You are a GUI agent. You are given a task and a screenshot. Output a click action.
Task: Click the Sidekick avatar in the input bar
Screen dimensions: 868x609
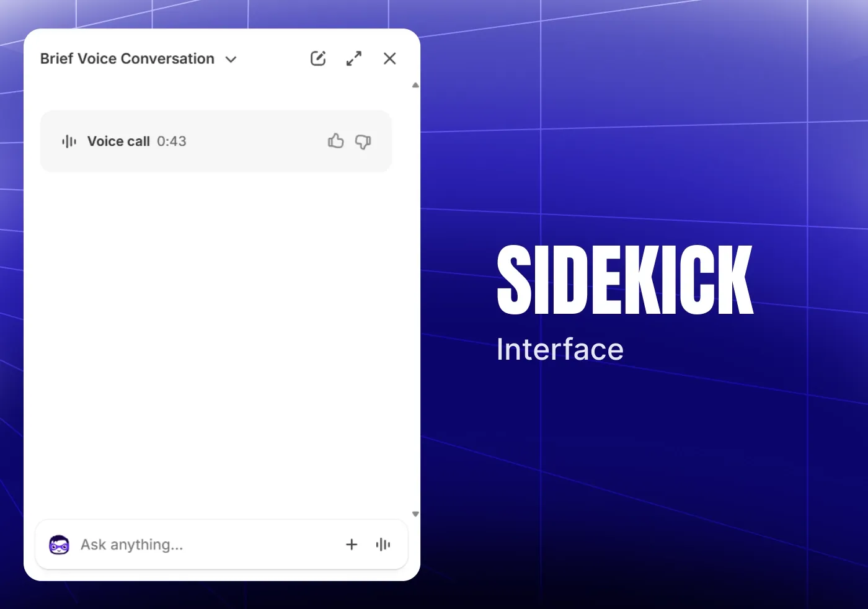(59, 545)
